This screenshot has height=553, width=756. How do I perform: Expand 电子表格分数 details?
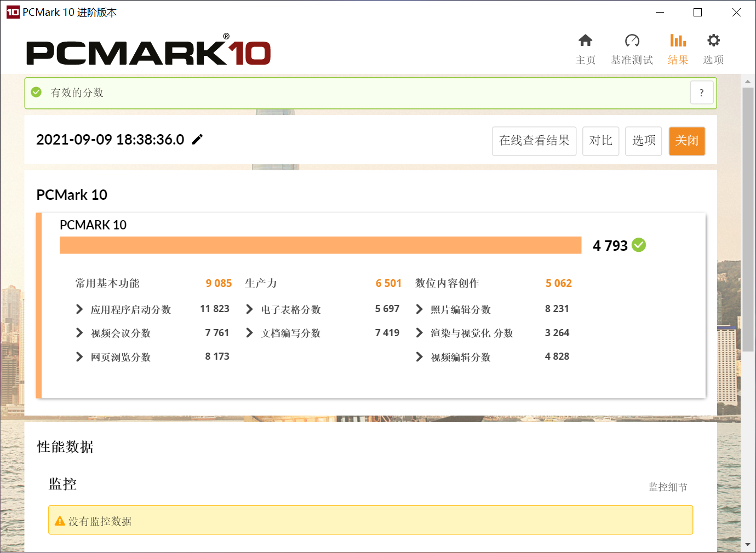point(249,309)
